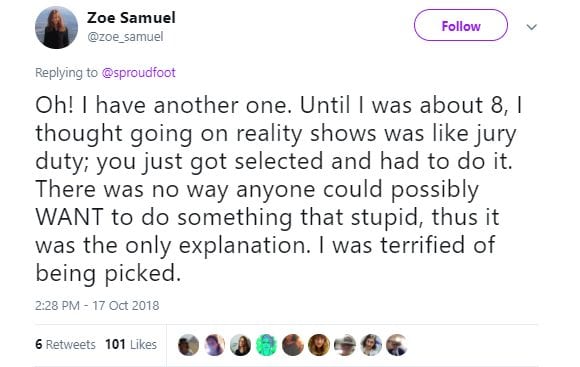Click the tweet body text
Viewport: 580px width, 367px height.
click(x=279, y=189)
